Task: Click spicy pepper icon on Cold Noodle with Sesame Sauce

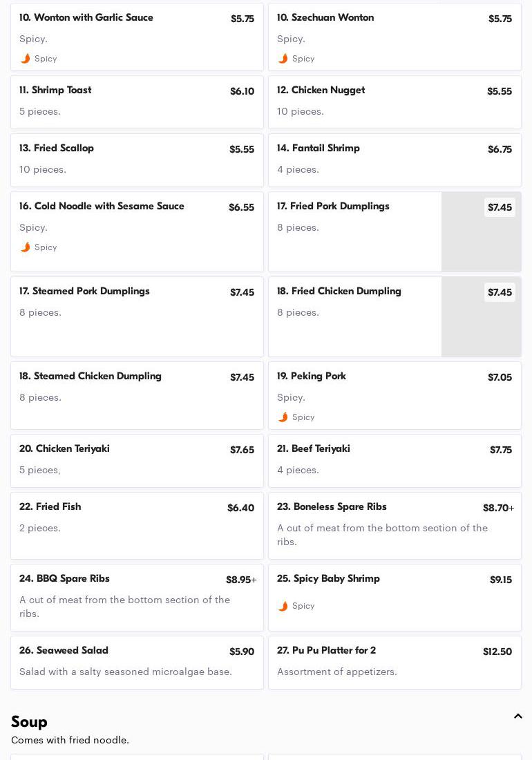Action: pyautogui.click(x=26, y=247)
